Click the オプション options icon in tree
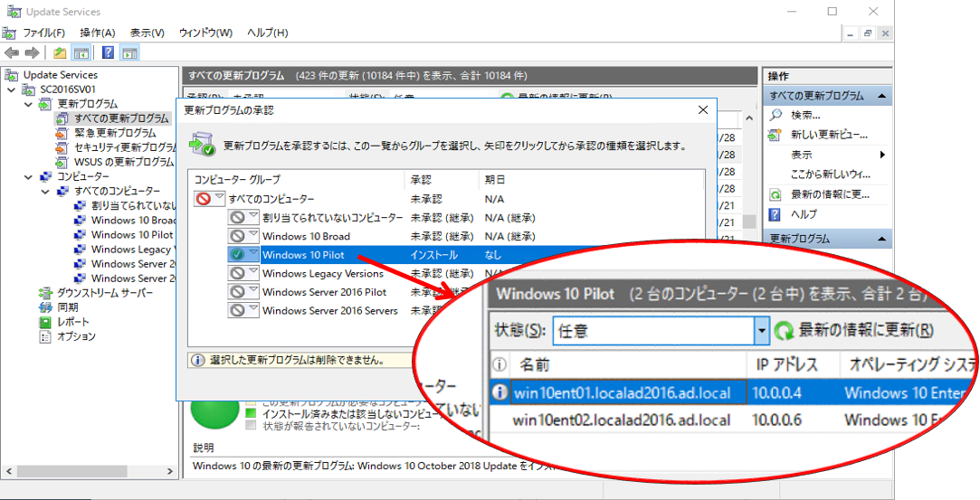Image resolution: width=980 pixels, height=500 pixels. tap(45, 336)
